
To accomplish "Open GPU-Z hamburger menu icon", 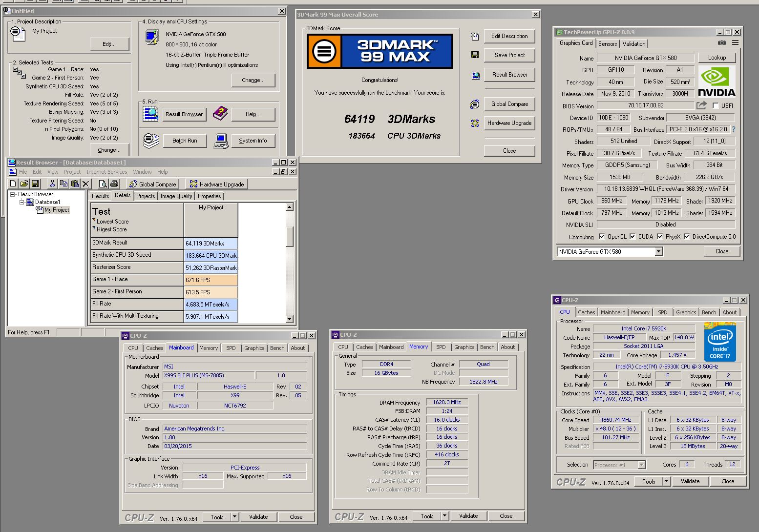I will [735, 43].
